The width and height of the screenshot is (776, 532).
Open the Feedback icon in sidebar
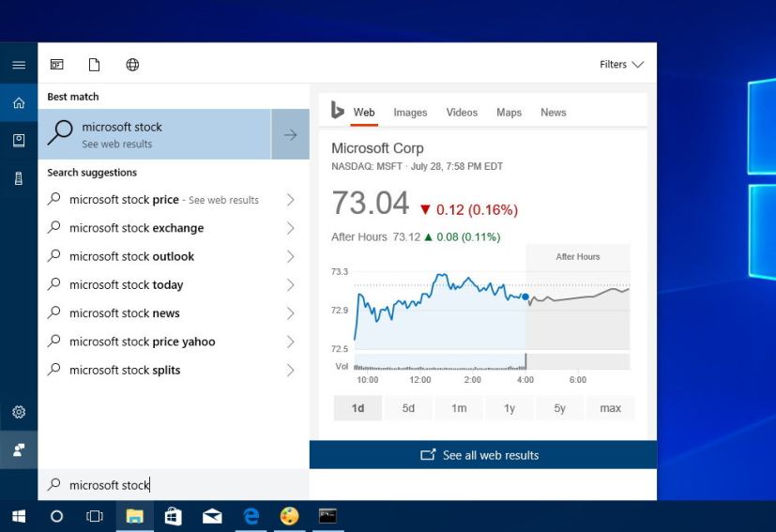point(19,449)
